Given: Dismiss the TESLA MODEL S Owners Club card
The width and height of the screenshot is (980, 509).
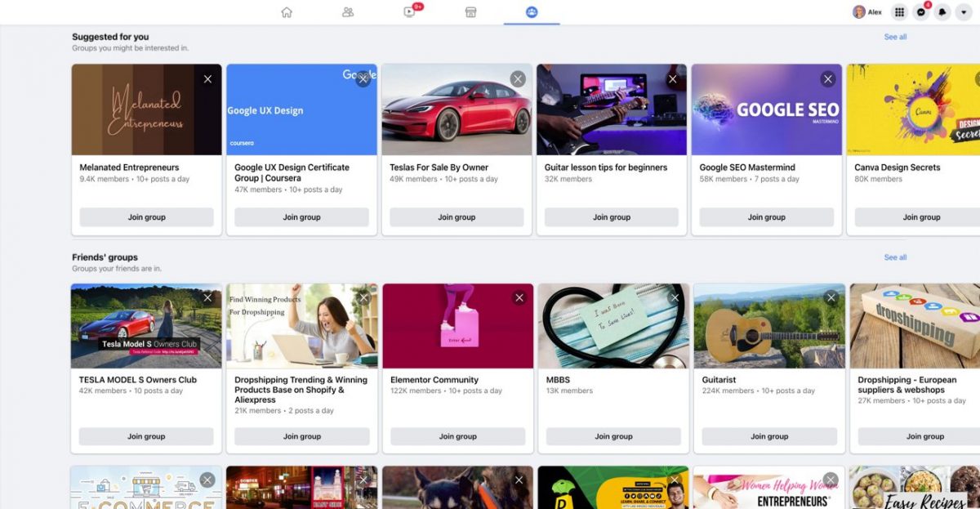Looking at the screenshot, I should 207,298.
